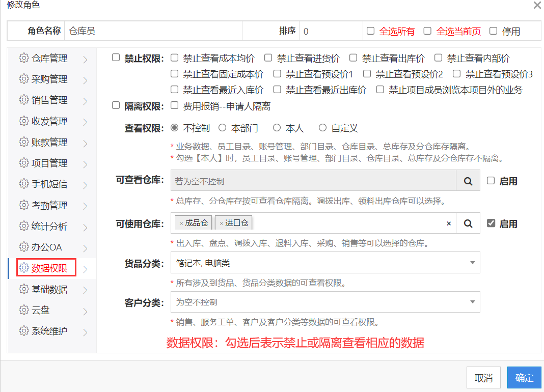Check 启用 for 可查看仓库
The height and width of the screenshot is (392, 544).
[x=491, y=180]
